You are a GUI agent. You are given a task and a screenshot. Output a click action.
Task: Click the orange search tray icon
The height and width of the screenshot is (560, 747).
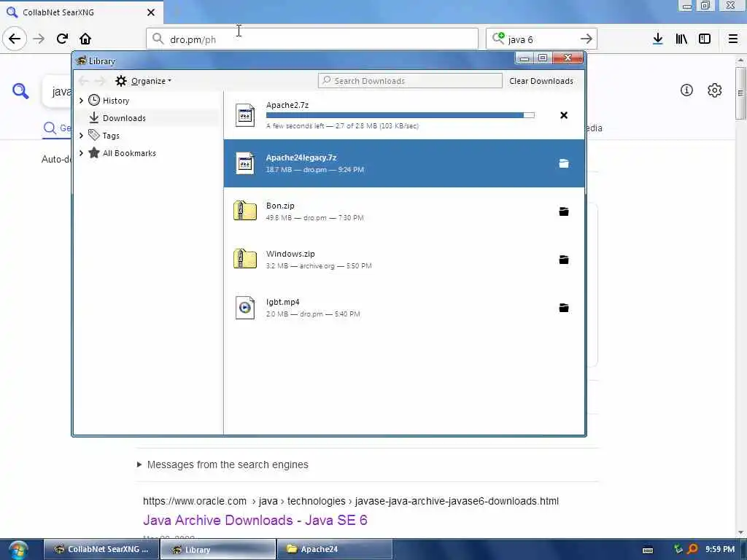(693, 549)
